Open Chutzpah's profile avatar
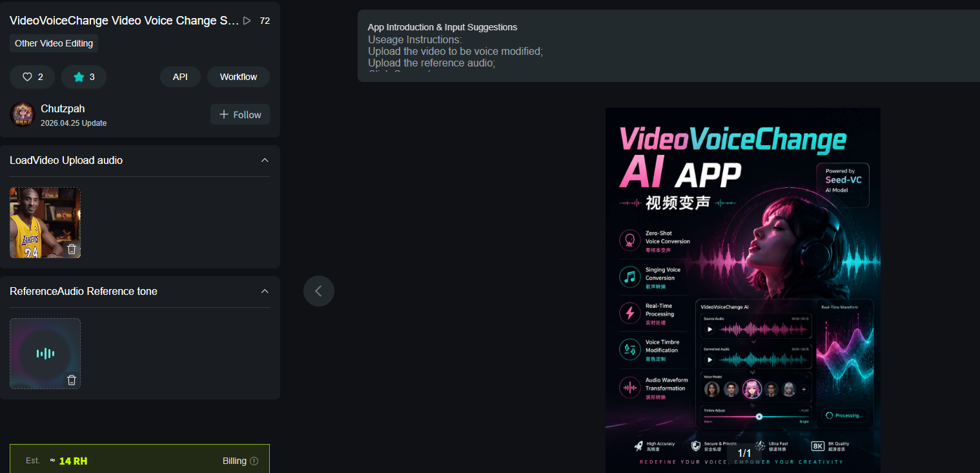The height and width of the screenshot is (473, 980). pyautogui.click(x=22, y=114)
